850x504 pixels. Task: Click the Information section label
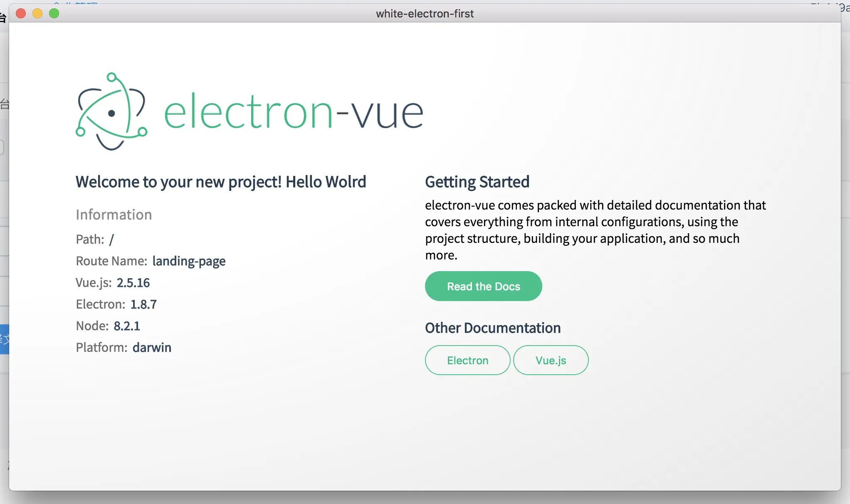coord(114,215)
